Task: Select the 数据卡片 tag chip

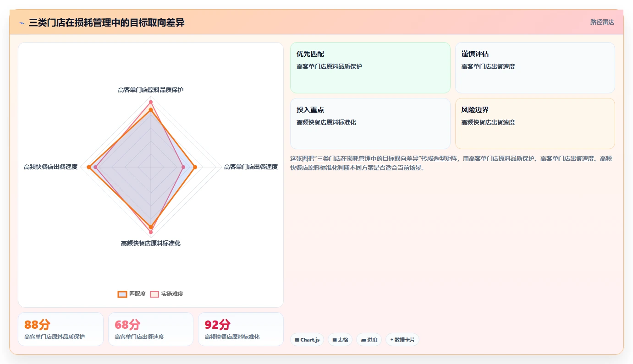Action: [x=402, y=340]
